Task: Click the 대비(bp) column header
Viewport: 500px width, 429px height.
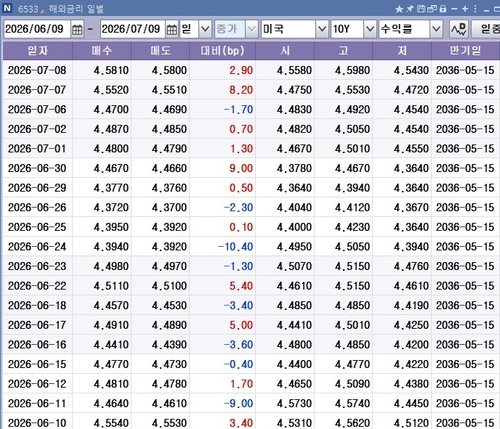Action: 222,51
